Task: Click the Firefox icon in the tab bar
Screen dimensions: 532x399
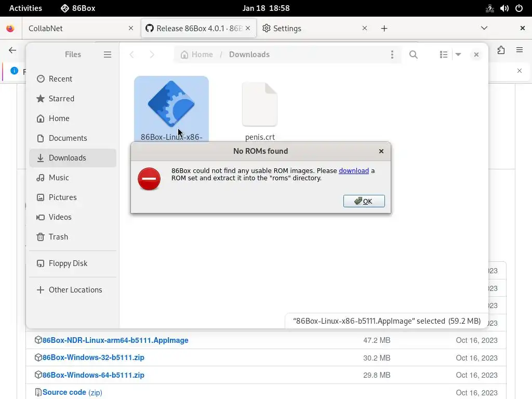Action: 10,28
